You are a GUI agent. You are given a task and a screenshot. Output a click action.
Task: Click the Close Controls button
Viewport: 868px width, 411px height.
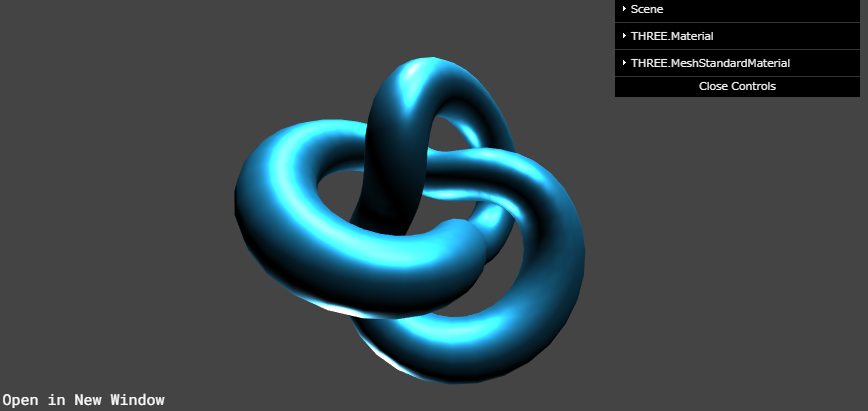[x=737, y=86]
